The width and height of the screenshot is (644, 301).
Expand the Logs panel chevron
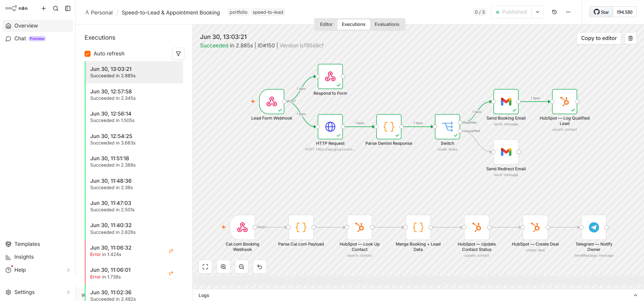coord(635,295)
